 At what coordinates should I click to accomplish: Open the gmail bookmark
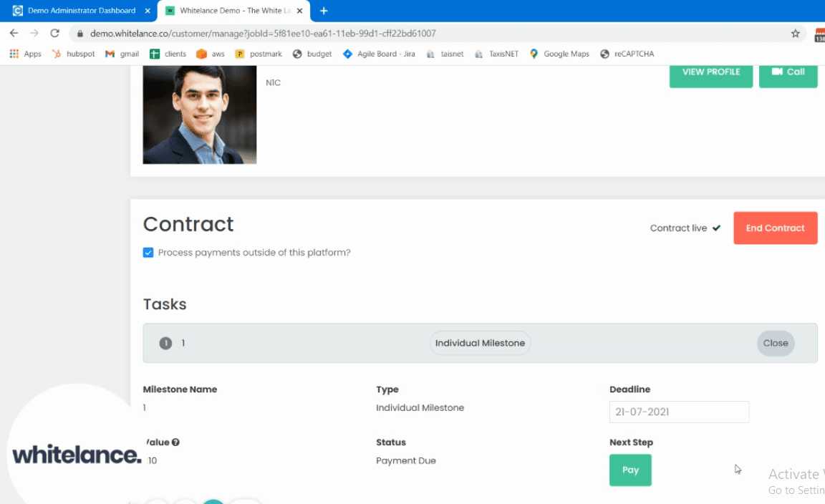(x=122, y=54)
